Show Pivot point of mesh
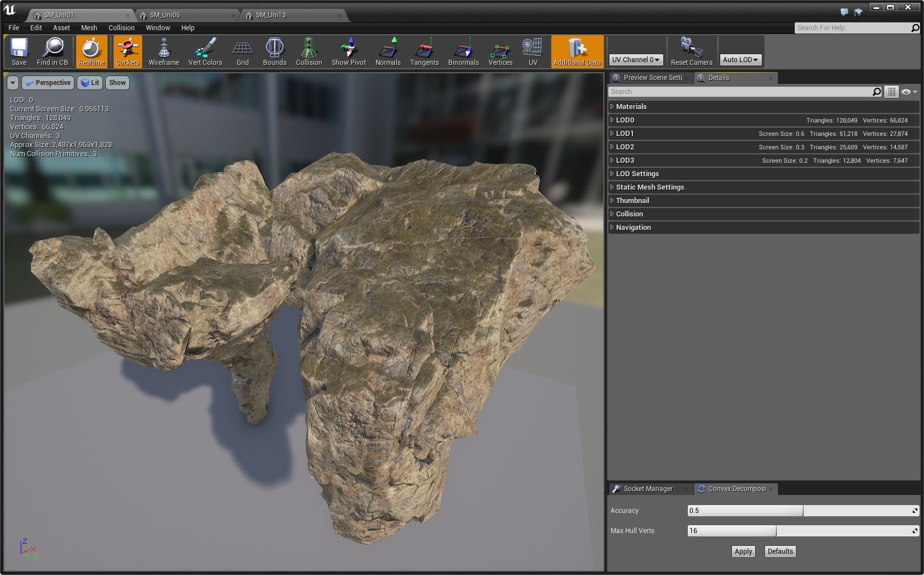 (x=349, y=51)
